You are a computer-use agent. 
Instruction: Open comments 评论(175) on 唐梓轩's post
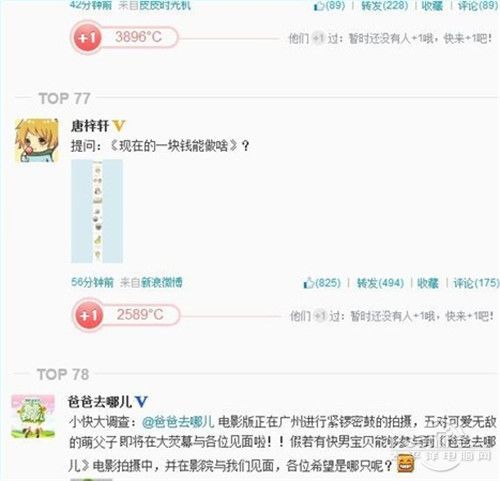pos(476,283)
